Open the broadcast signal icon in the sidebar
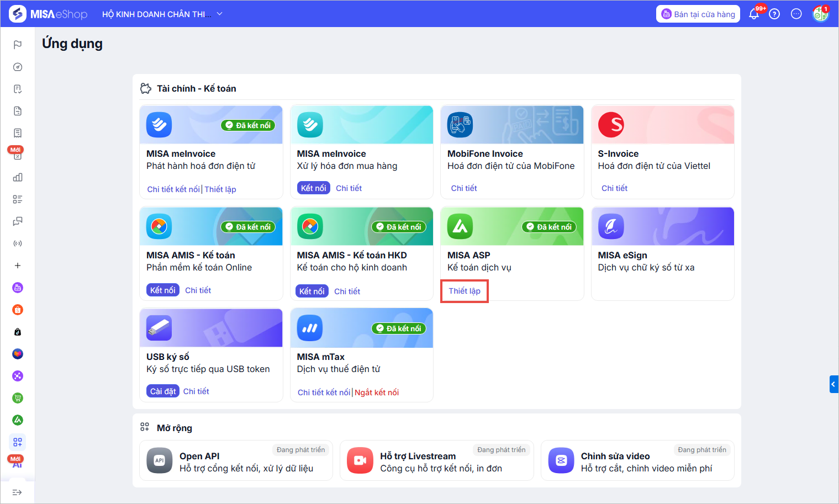 (x=18, y=243)
